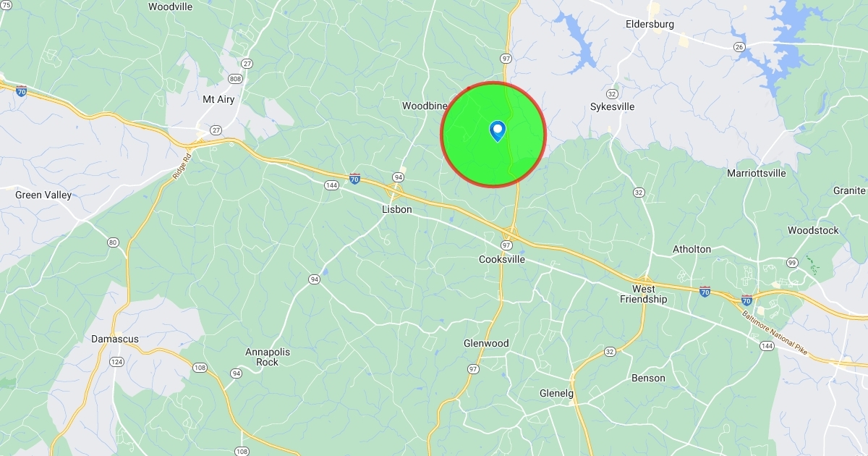Select the Mt Airy town label
The height and width of the screenshot is (456, 868).
(218, 99)
